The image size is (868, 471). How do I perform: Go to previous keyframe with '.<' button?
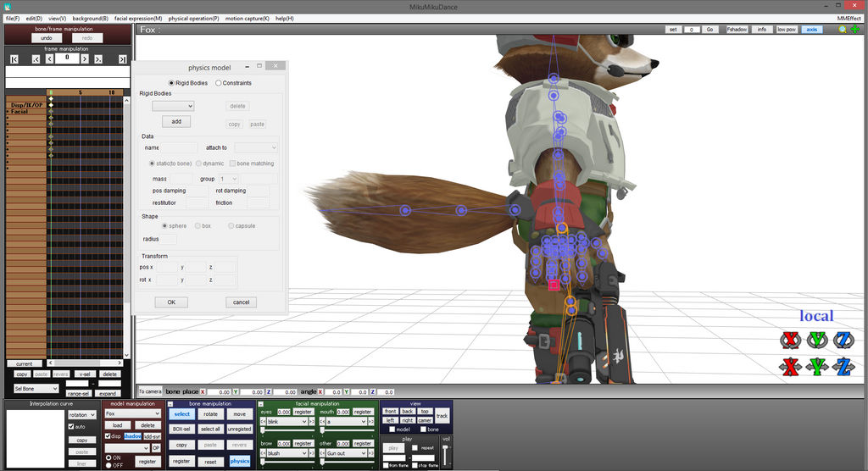point(36,58)
